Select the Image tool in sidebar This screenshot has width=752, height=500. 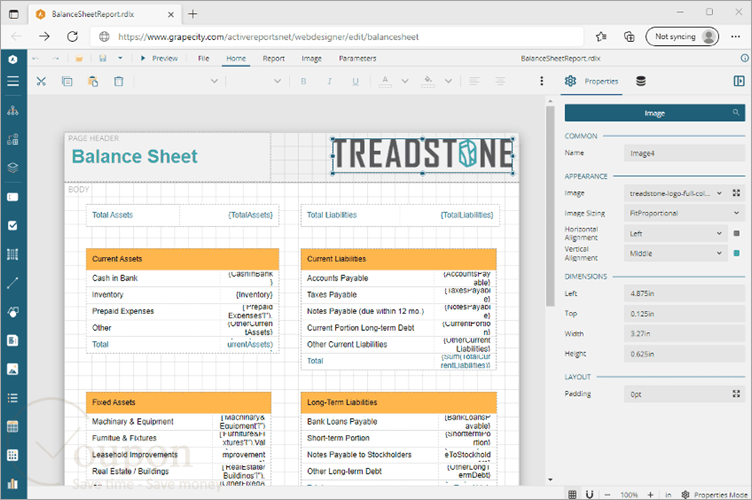point(13,369)
